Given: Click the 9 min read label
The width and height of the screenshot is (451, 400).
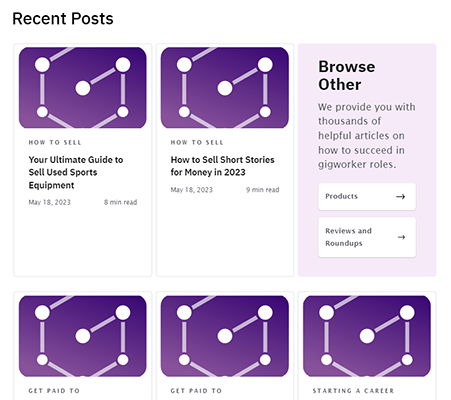Looking at the screenshot, I should click(x=263, y=190).
